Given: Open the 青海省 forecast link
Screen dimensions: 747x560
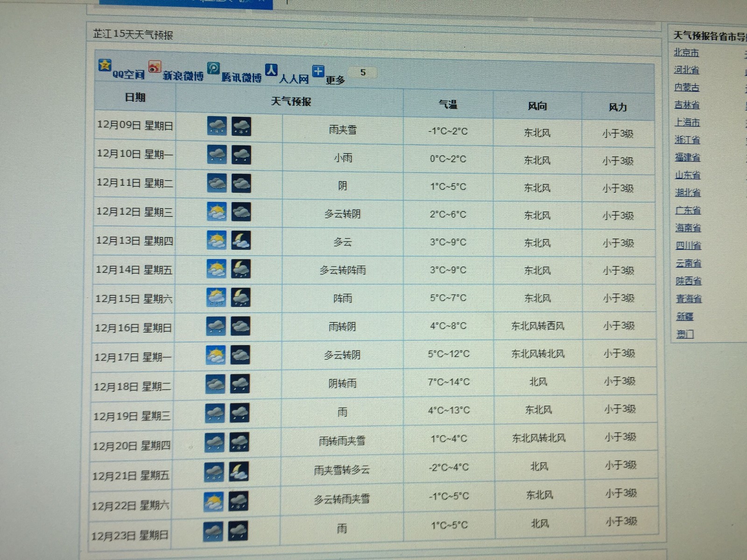Looking at the screenshot, I should point(689,299).
